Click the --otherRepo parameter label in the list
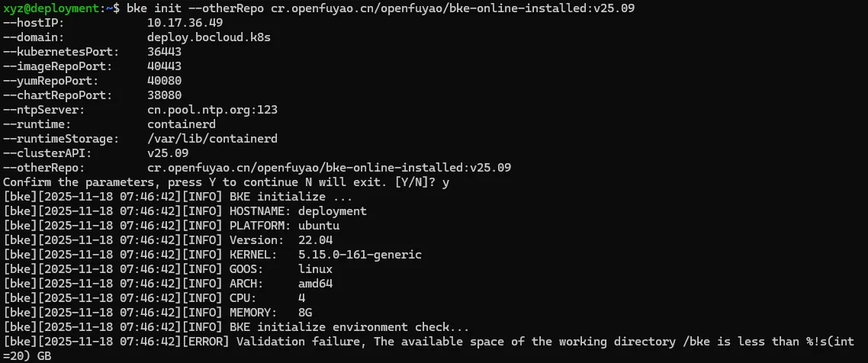 coord(40,167)
